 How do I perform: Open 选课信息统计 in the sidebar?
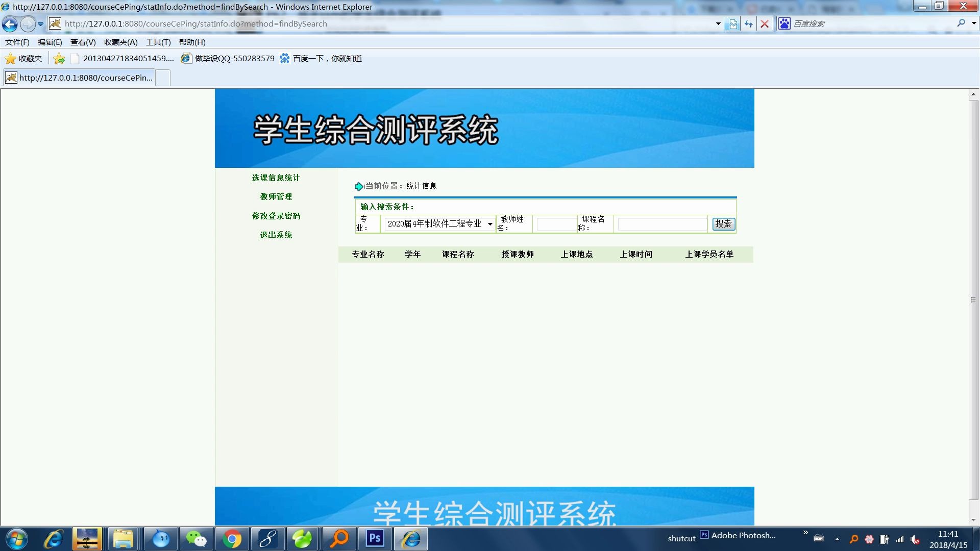[x=275, y=178]
